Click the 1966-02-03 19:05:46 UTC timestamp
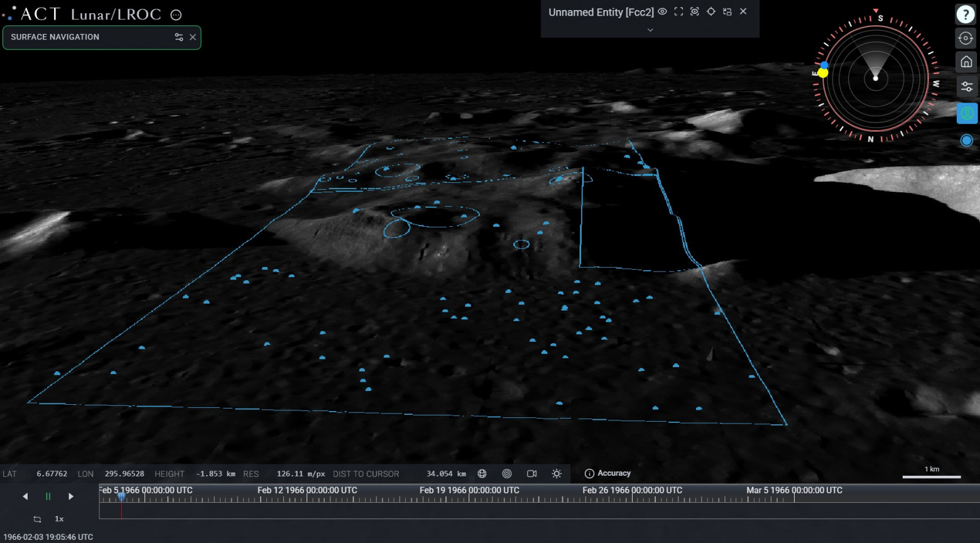The height and width of the screenshot is (543, 980). pos(48,537)
